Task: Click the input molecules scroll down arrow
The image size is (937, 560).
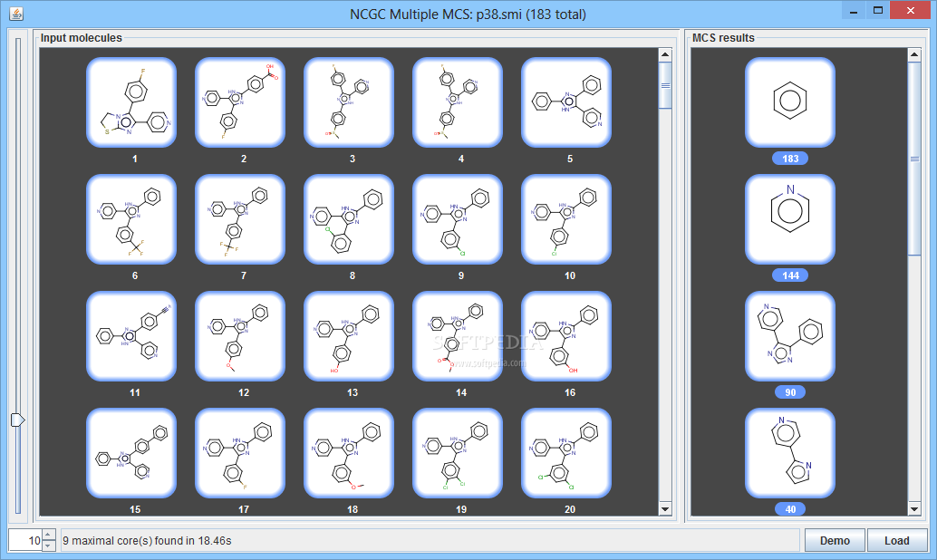Action: coord(665,509)
